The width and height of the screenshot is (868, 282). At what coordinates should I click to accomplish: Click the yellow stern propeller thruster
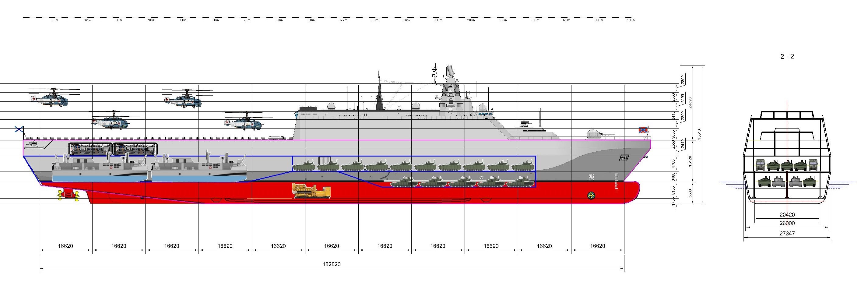pyautogui.click(x=69, y=196)
